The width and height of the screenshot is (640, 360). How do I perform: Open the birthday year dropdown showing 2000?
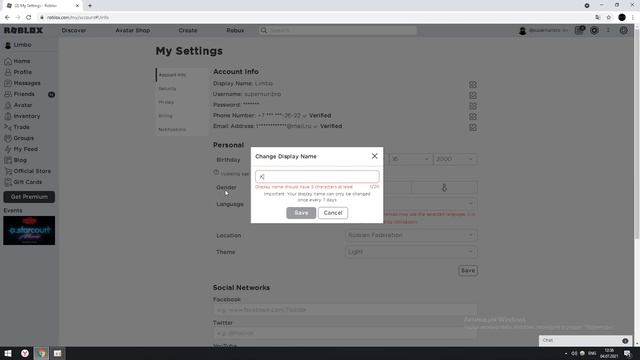click(x=455, y=159)
